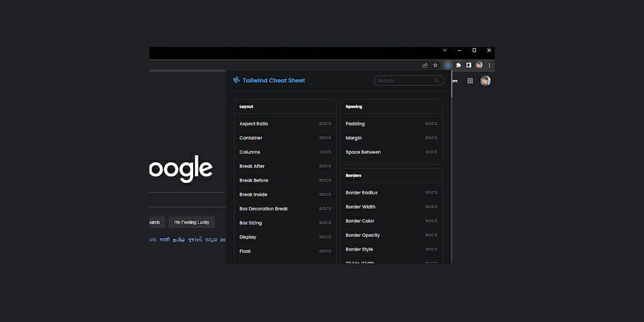Viewport: 644px width, 322px height.
Task: Click the Tailwind Cheat Sheet extension icon
Action: click(x=448, y=65)
